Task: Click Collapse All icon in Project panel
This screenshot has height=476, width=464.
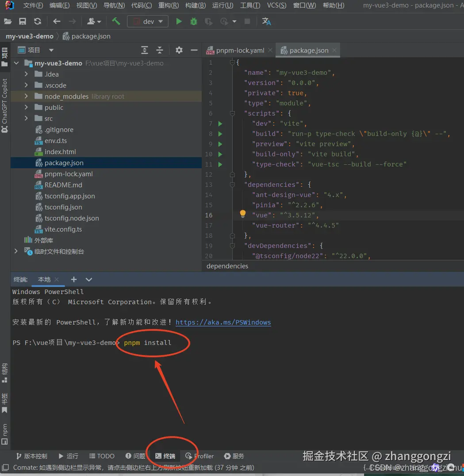Action: (x=160, y=50)
